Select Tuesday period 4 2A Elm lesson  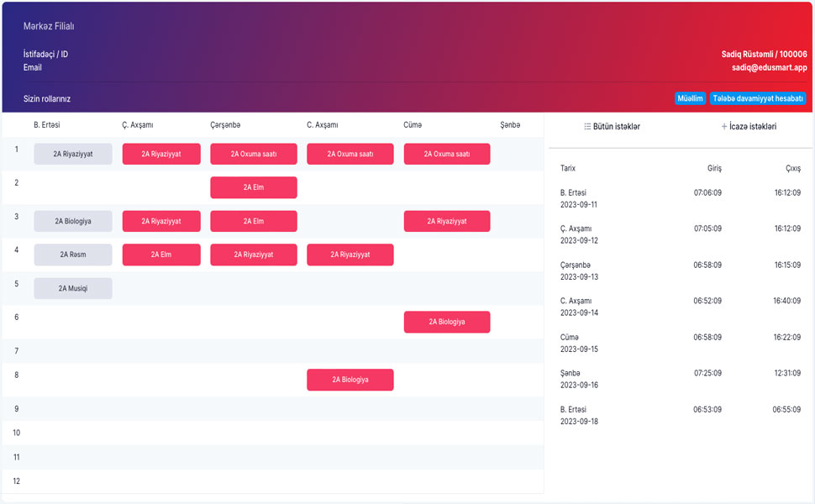[161, 255]
